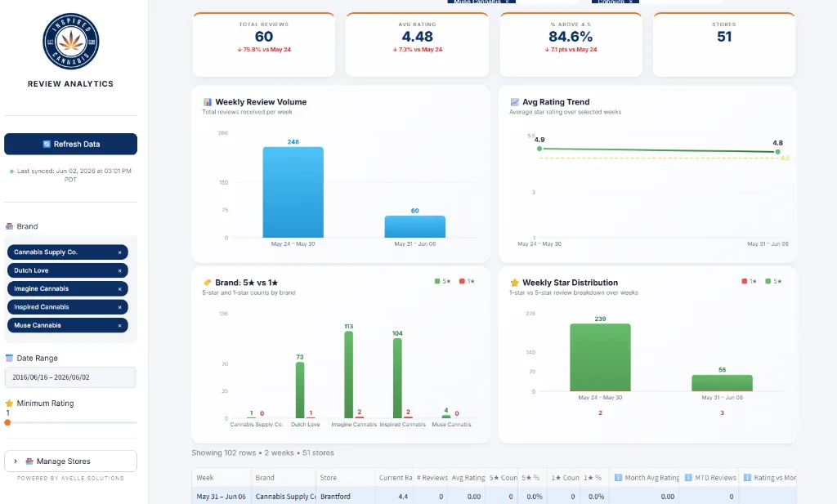Click the Total Reviews card
This screenshot has height=504, width=837.
[x=264, y=45]
